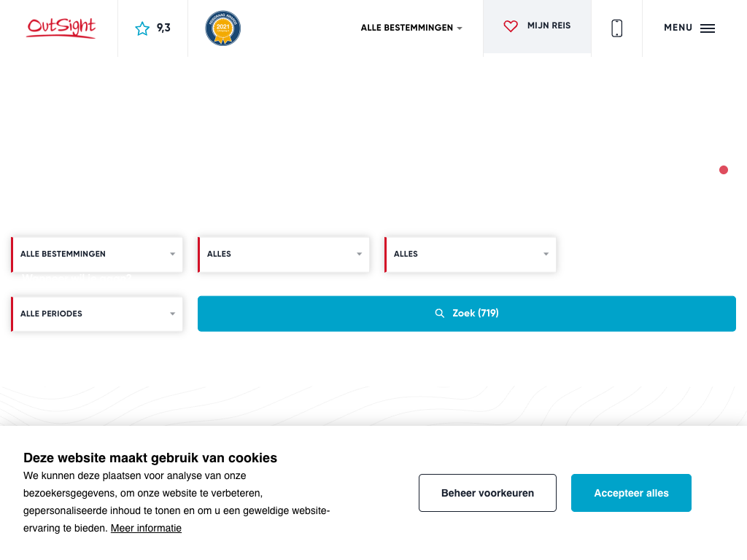Click the 9,3 rating score
747x560 pixels.
163,28
